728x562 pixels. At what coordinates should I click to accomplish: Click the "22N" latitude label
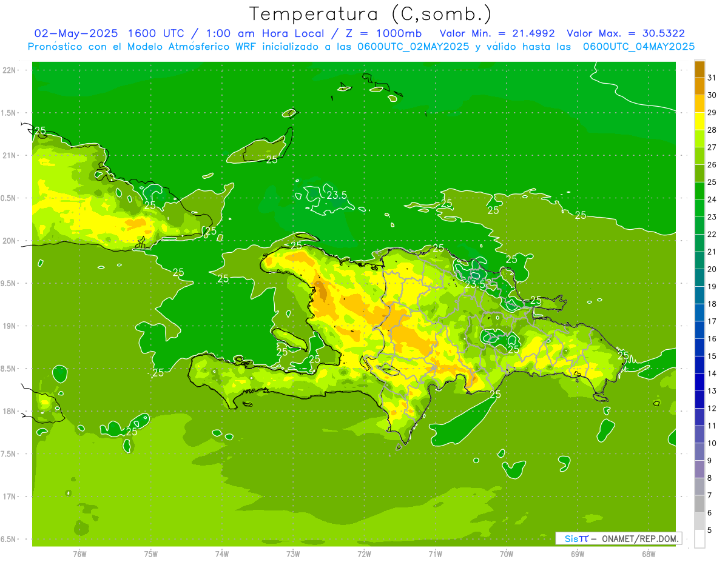pos(10,70)
